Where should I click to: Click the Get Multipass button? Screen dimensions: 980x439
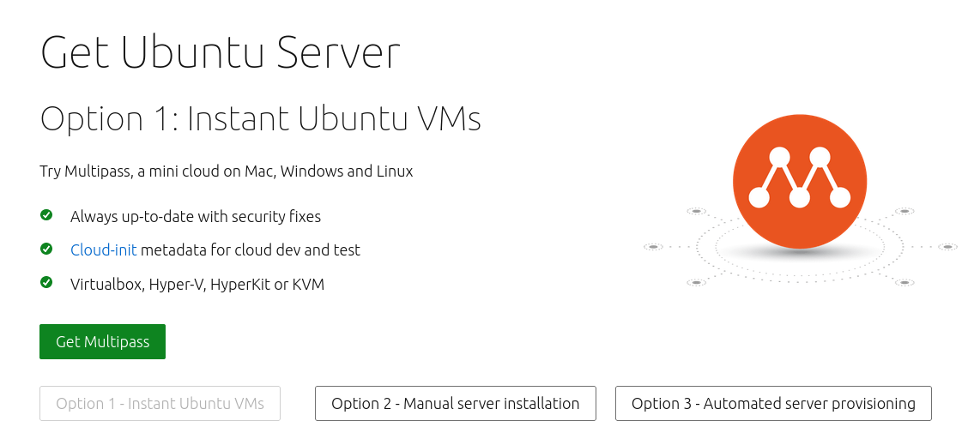pos(102,341)
